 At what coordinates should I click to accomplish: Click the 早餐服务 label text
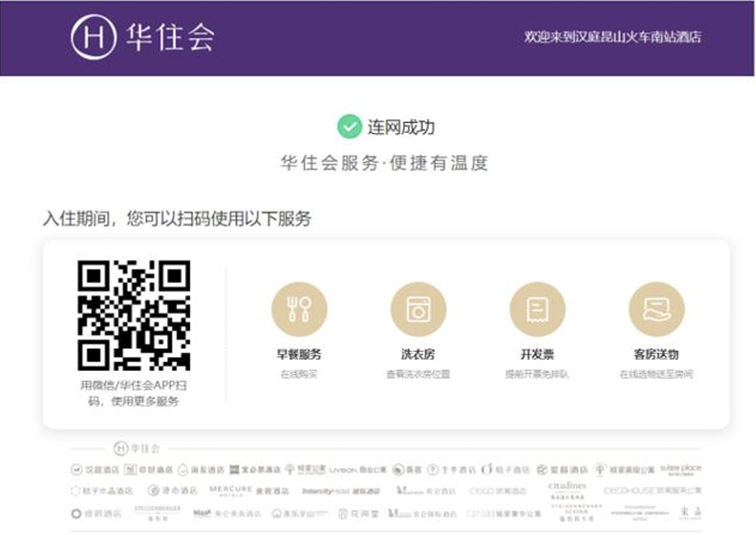point(299,355)
